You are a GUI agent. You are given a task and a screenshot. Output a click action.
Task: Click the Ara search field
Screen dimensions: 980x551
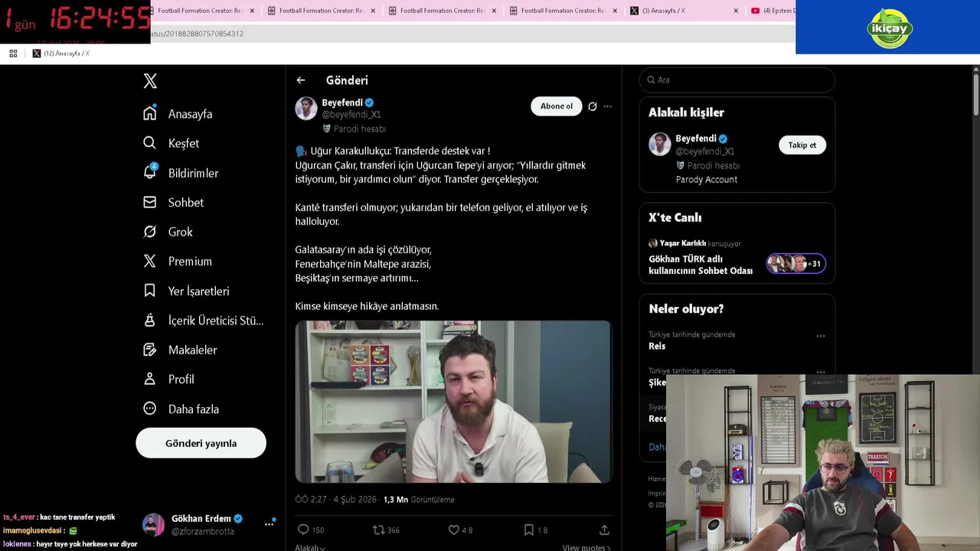point(737,80)
